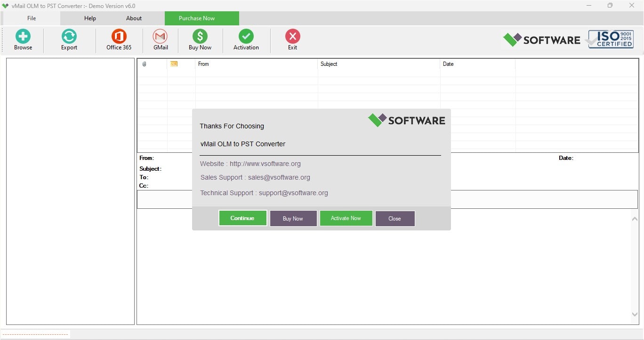The width and height of the screenshot is (644, 340).
Task: Sort by the Date column header
Action: pos(478,64)
